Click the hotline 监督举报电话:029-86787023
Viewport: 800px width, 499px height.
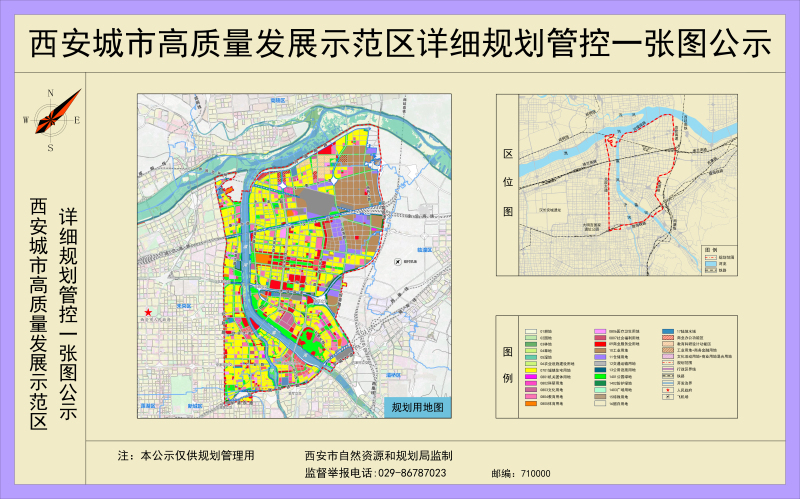tap(376, 473)
